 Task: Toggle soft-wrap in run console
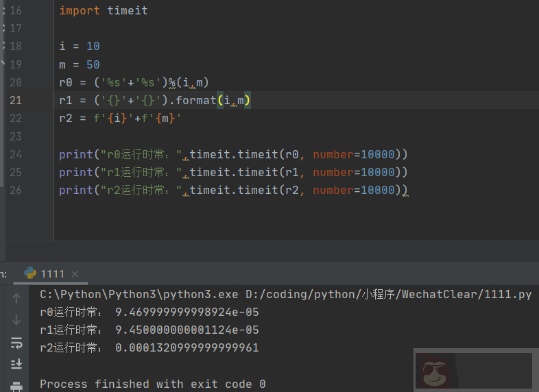click(16, 343)
